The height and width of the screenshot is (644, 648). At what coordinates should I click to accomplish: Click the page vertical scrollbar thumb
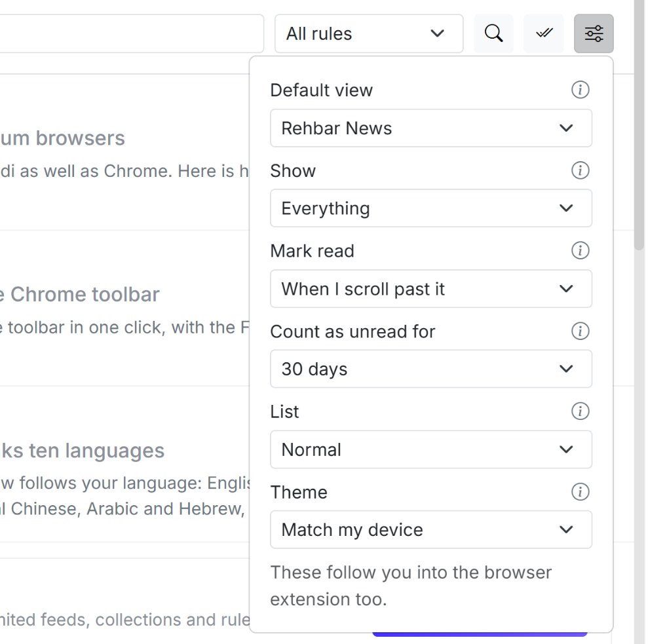click(639, 124)
